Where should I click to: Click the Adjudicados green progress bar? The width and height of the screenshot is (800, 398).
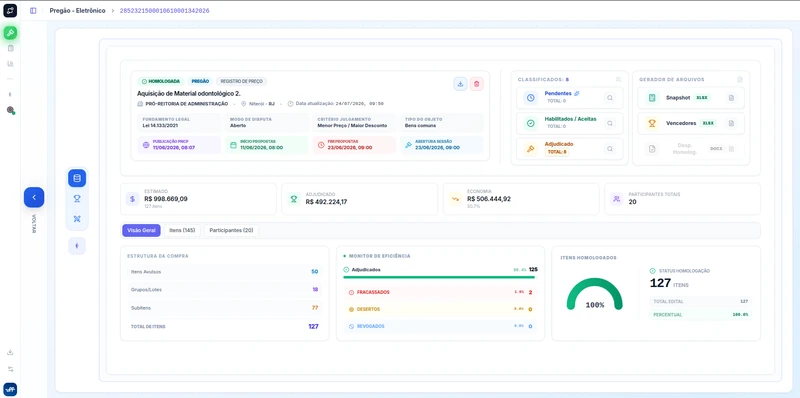439,277
